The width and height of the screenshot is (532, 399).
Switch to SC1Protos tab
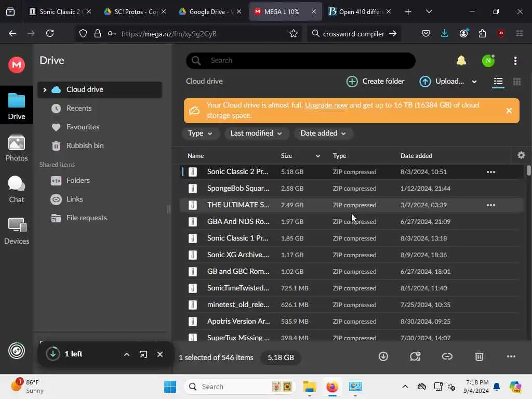click(x=136, y=11)
